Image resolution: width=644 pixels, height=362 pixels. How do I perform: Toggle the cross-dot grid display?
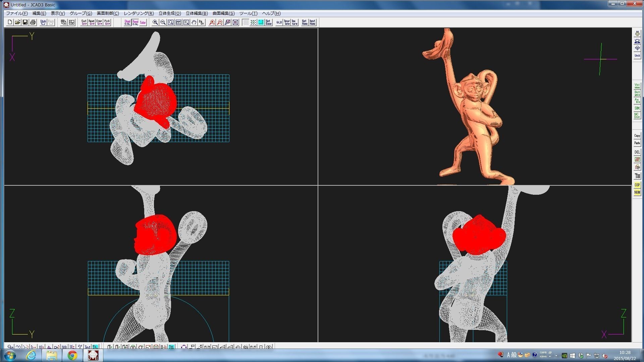tap(253, 22)
